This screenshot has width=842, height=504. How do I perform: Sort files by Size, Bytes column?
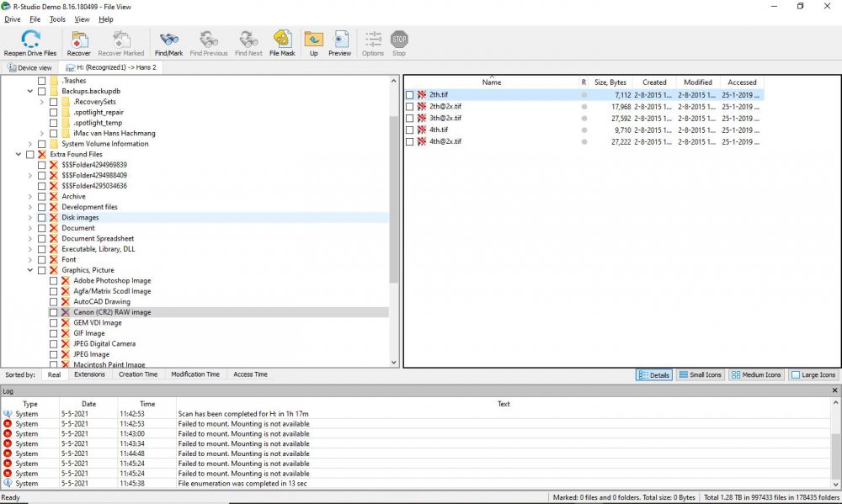pos(610,82)
